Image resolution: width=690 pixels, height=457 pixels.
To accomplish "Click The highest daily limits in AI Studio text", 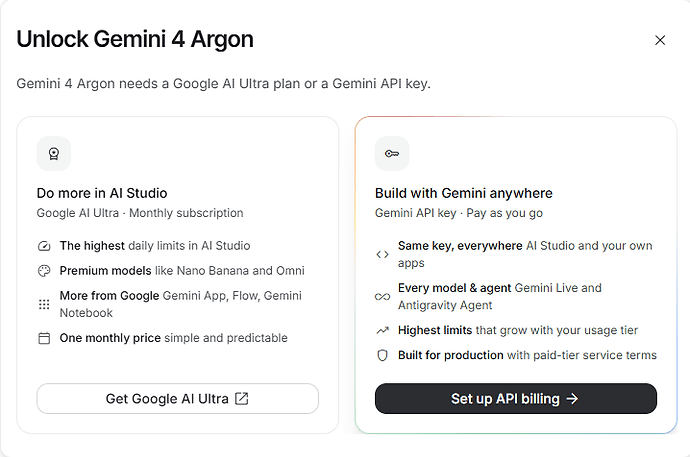I will tap(155, 245).
